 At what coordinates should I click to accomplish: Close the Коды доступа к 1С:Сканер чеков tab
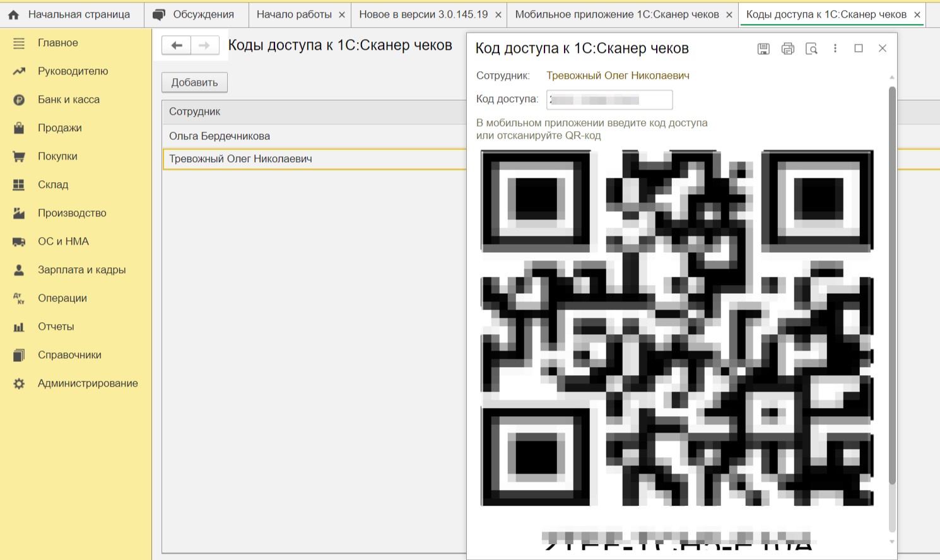pyautogui.click(x=917, y=15)
